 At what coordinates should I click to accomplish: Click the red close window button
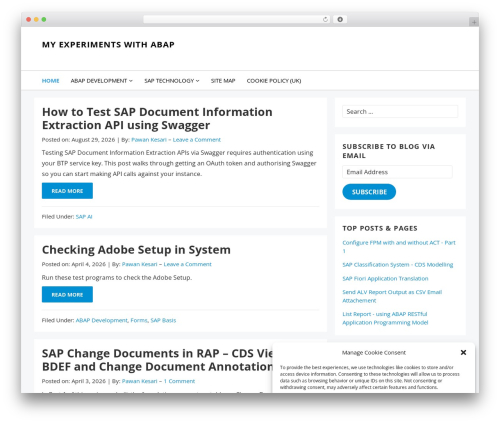(29, 19)
